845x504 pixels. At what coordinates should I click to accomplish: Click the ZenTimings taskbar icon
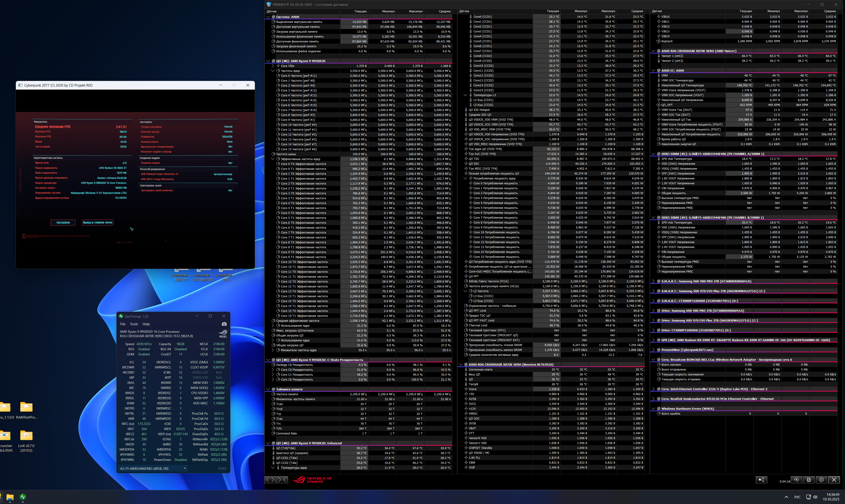pyautogui.click(x=23, y=497)
